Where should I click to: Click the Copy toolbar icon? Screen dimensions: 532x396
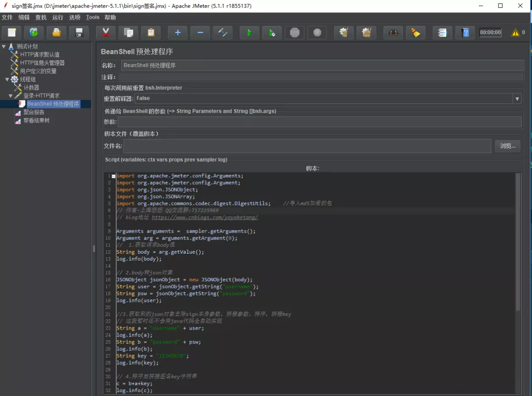[x=128, y=33]
